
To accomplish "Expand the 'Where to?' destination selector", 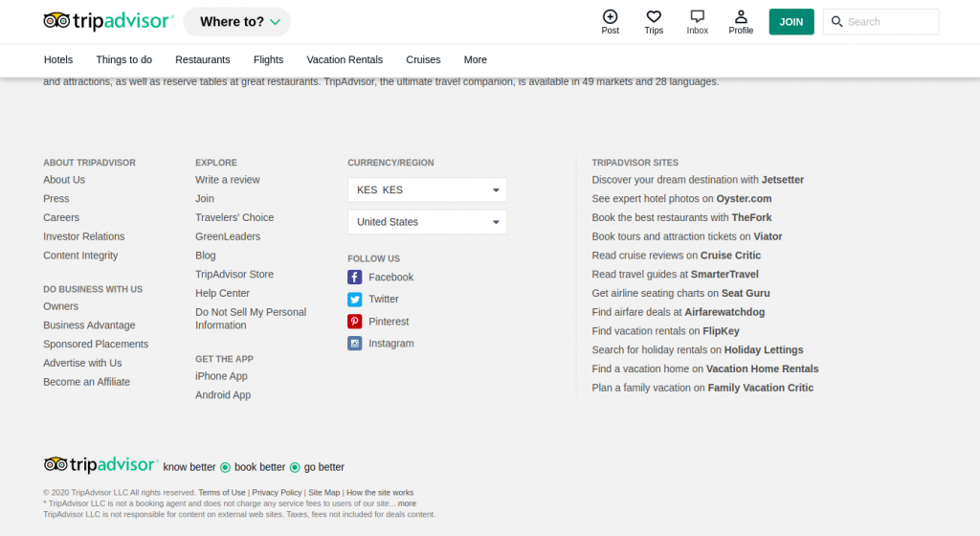I will pyautogui.click(x=236, y=22).
